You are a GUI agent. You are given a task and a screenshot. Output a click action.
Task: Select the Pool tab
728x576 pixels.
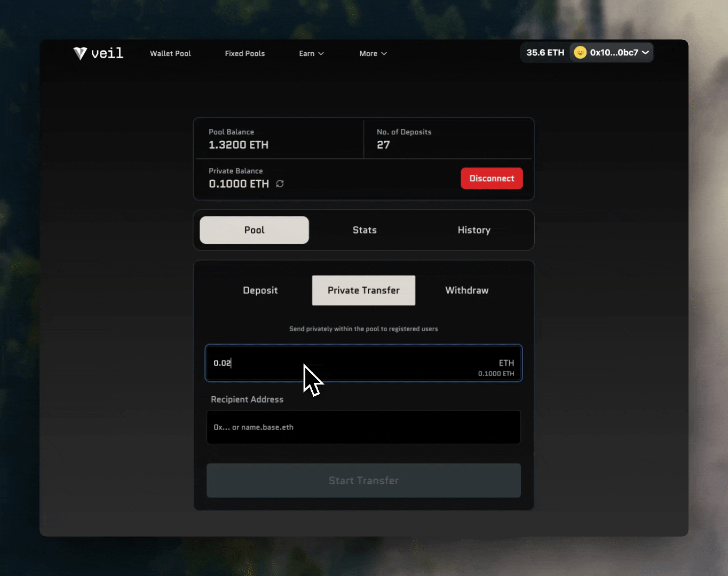254,230
